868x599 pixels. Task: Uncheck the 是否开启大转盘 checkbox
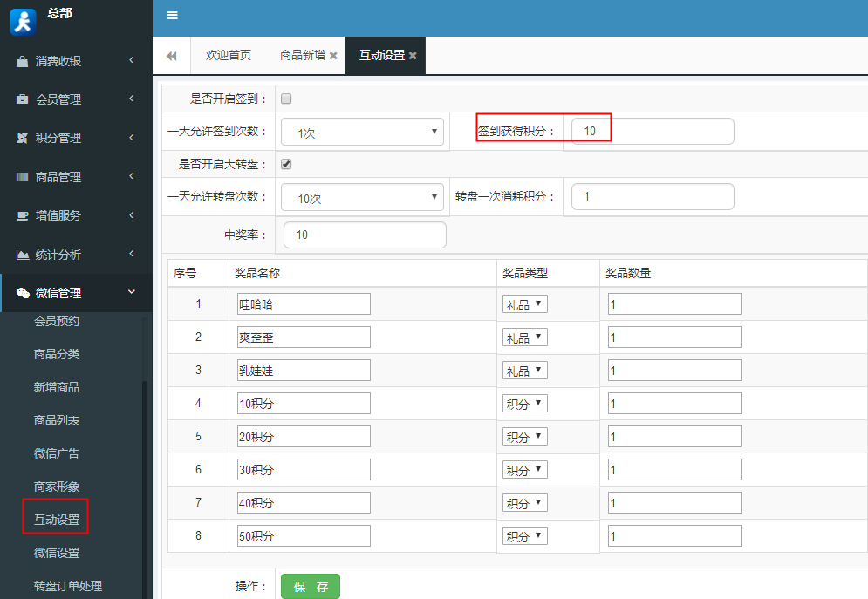[x=285, y=164]
